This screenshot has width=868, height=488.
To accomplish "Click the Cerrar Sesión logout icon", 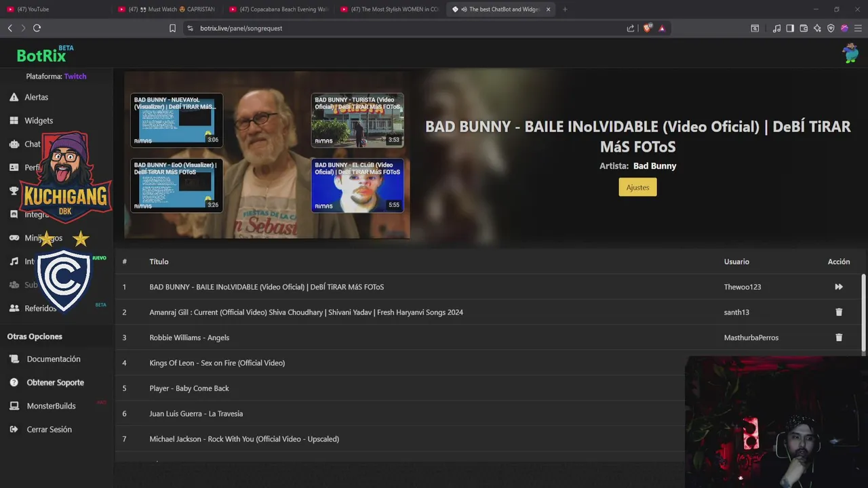I will [x=14, y=430].
